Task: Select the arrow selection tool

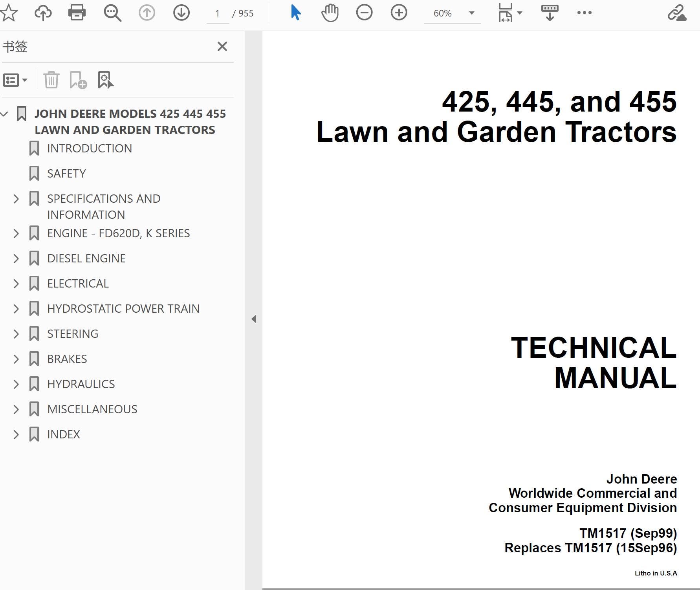Action: pyautogui.click(x=296, y=13)
